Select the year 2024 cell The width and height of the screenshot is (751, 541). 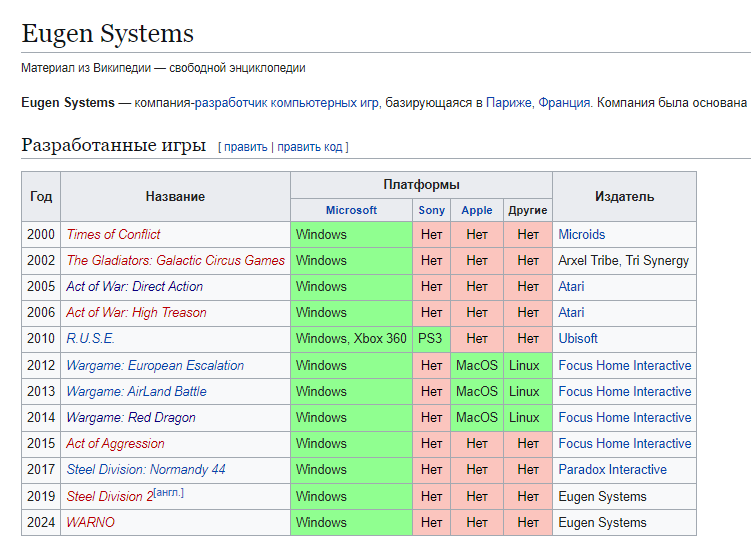[41, 522]
